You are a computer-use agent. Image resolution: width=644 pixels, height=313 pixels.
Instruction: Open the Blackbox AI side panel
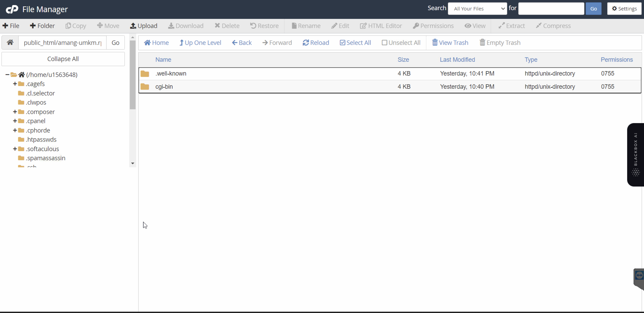point(635,155)
